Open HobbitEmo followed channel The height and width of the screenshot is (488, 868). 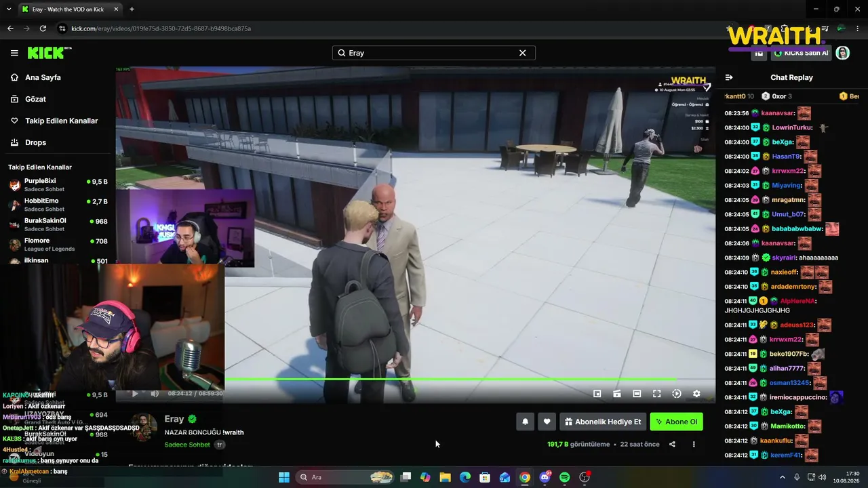point(58,205)
